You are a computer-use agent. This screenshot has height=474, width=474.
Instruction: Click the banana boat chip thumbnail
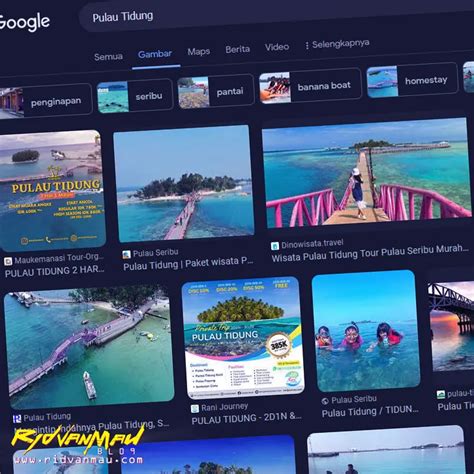coord(275,88)
